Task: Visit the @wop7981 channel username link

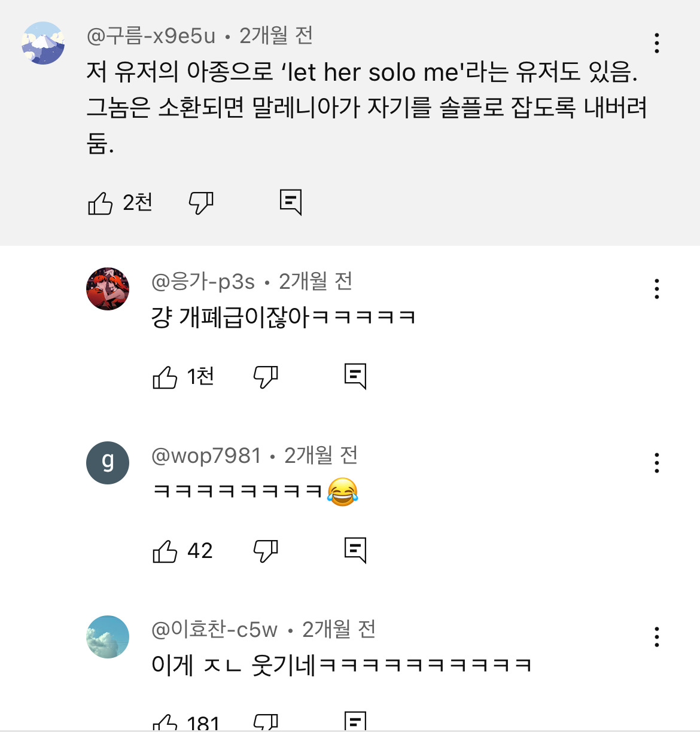Action: pyautogui.click(x=206, y=456)
